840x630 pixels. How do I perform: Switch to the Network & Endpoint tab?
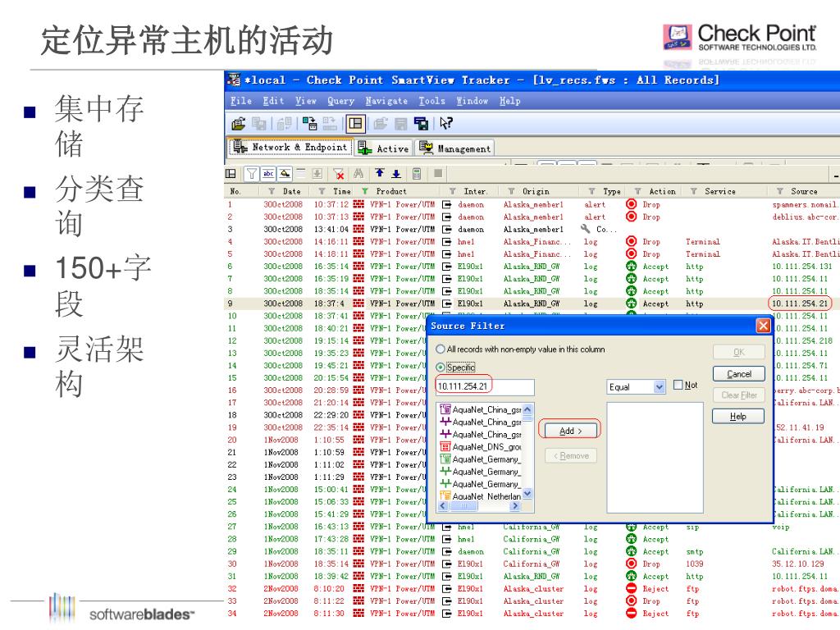pos(291,148)
